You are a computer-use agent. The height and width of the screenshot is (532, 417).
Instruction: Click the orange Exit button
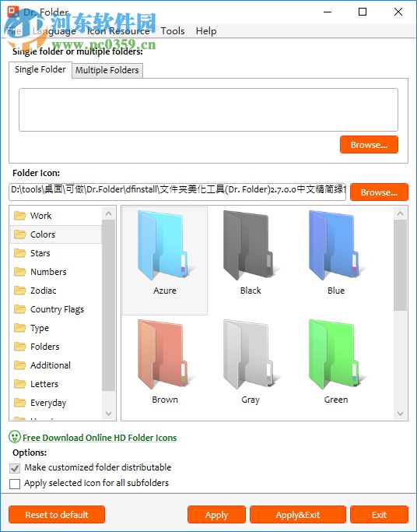[379, 515]
